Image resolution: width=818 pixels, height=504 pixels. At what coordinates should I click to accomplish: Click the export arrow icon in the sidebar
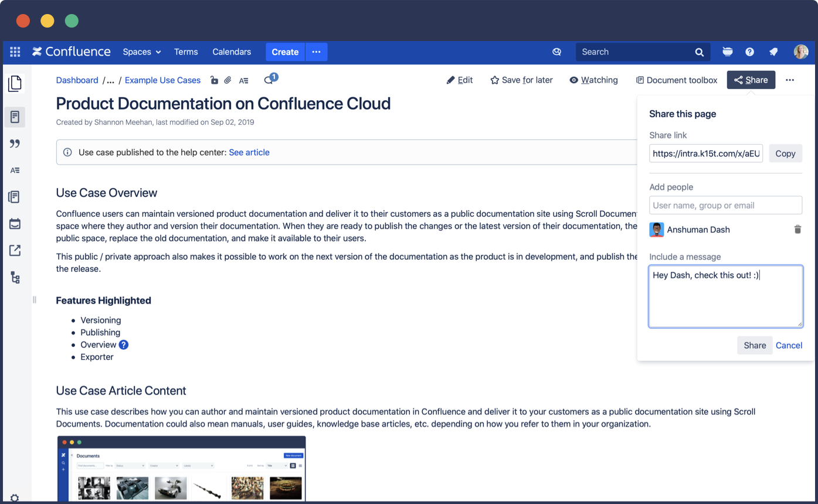15,250
